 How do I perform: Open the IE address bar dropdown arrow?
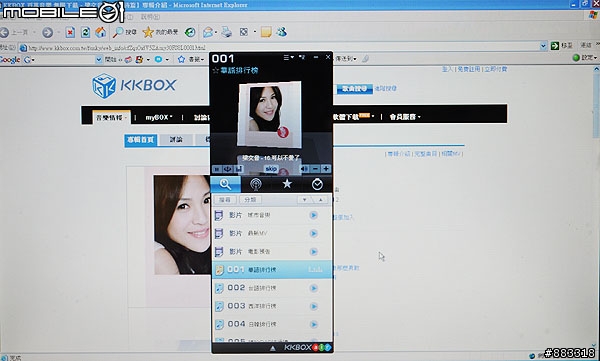click(543, 47)
